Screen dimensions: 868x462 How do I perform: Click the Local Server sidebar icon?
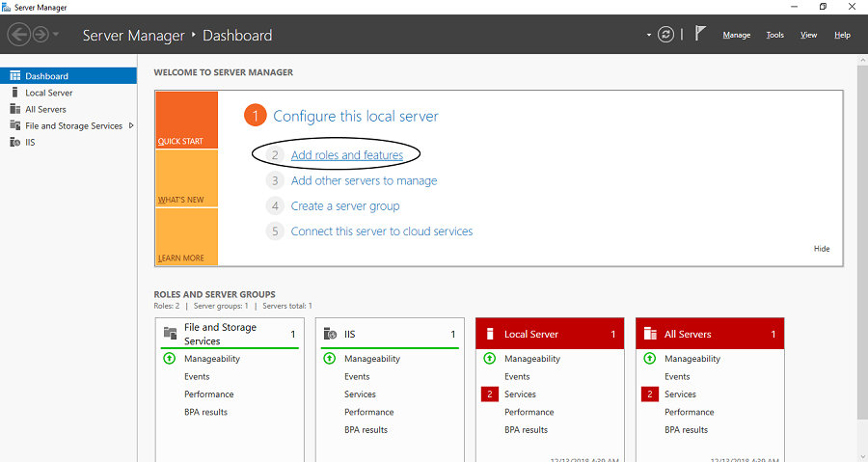14,93
